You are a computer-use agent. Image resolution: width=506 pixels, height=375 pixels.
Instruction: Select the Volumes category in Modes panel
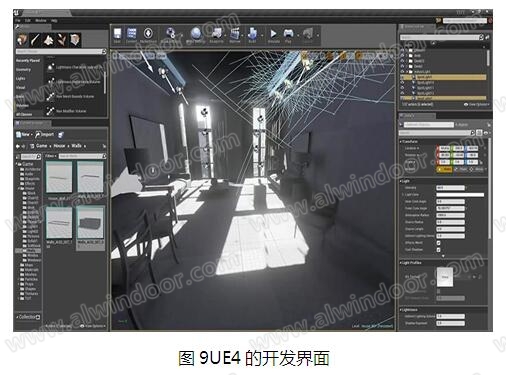(22, 105)
